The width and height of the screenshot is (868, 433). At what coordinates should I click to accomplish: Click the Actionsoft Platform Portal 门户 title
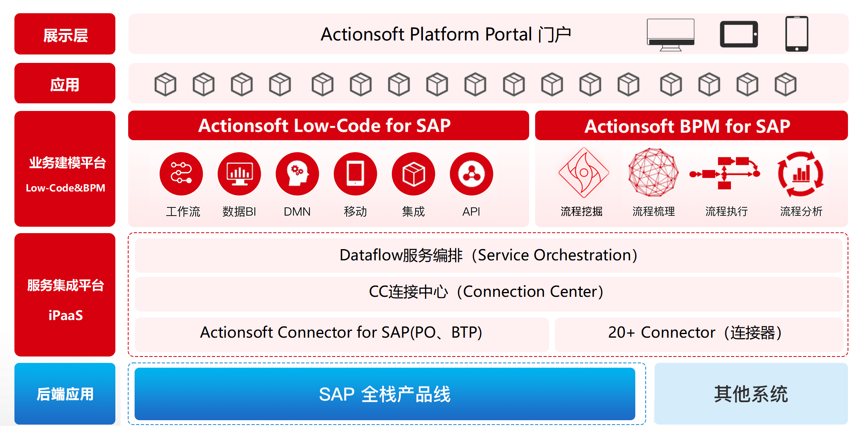pos(446,34)
